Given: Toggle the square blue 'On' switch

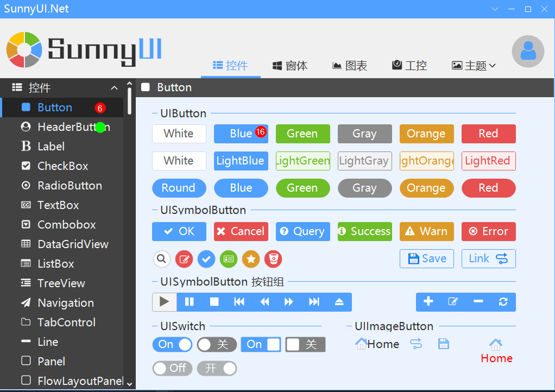Looking at the screenshot, I should coord(261,344).
